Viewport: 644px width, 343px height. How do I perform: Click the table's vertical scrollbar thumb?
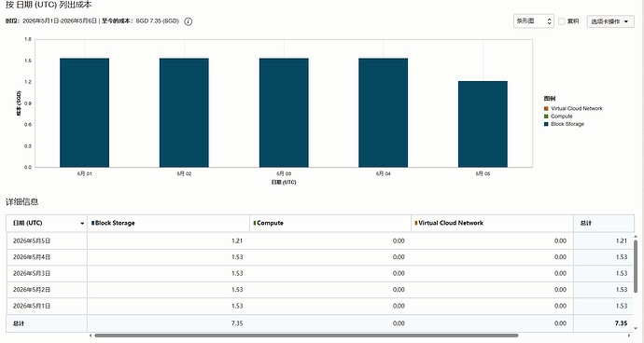click(637, 266)
